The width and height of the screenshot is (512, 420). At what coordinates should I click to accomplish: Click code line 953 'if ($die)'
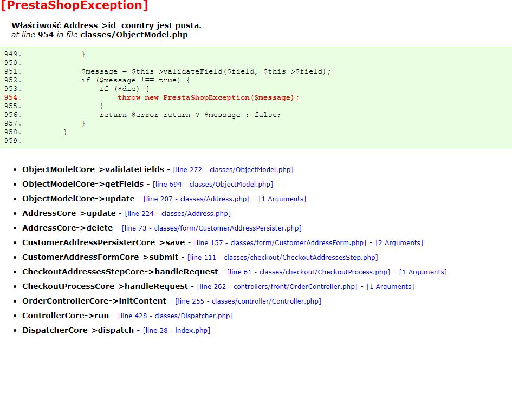[x=124, y=89]
